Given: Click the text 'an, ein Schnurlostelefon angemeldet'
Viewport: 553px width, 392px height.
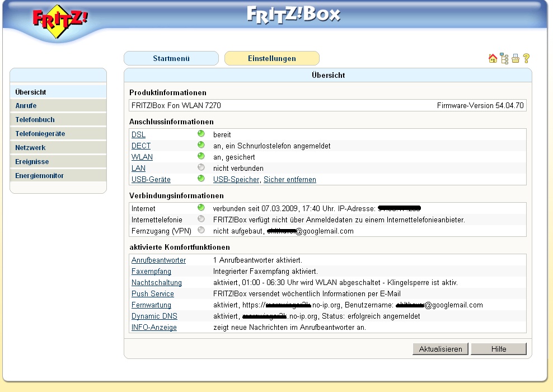Looking at the screenshot, I should click(x=272, y=146).
